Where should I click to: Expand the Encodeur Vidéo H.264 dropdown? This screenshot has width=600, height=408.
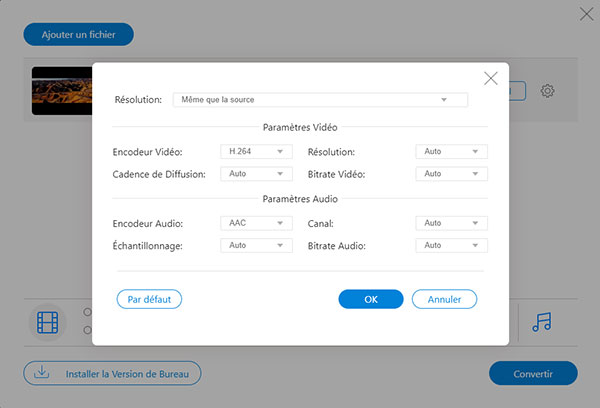(256, 152)
